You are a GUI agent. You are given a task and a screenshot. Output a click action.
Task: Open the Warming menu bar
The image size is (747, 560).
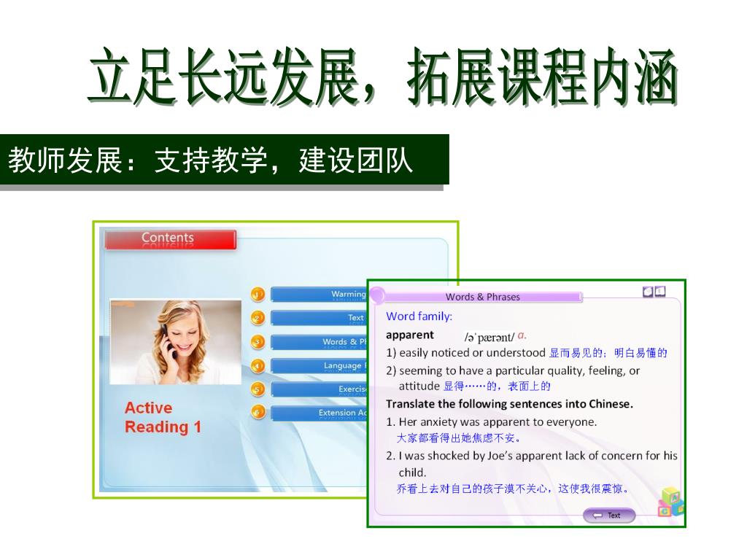pyautogui.click(x=319, y=295)
